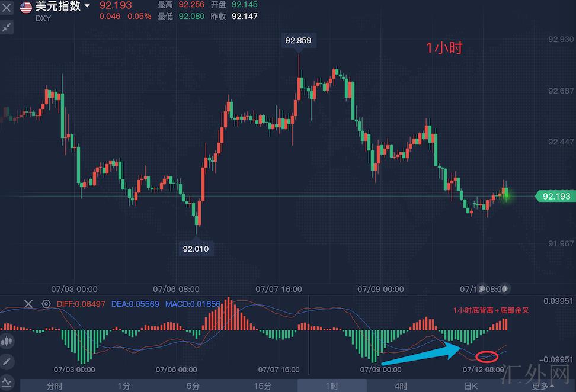Switch to the 分时 timeframe tab
Screen dimensions: 576x392
[55, 386]
